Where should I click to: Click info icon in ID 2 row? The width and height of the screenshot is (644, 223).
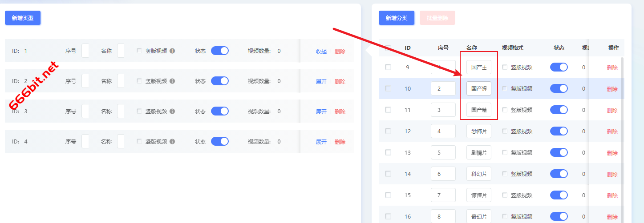(172, 81)
